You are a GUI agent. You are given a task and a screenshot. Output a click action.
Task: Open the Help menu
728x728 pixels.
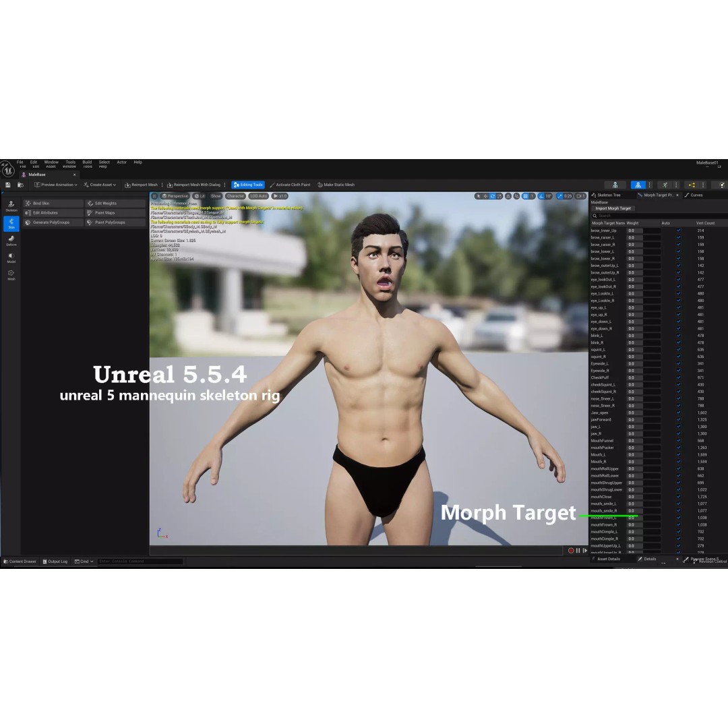(138, 162)
